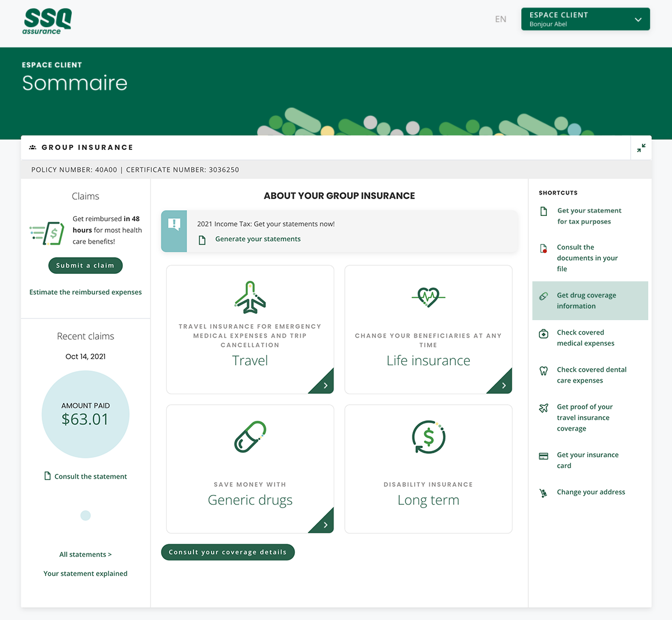Click the tooth icon for dental care
Screen dimensions: 672x620
[543, 370]
